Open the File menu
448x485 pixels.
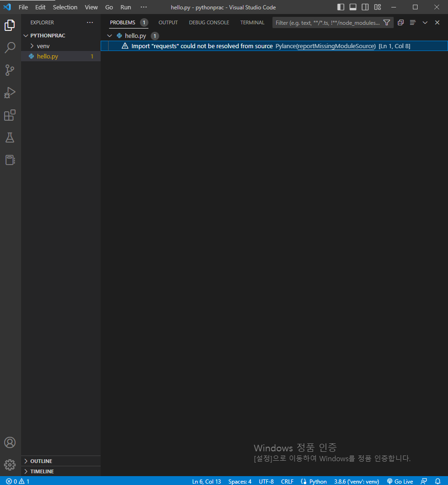coord(23,7)
